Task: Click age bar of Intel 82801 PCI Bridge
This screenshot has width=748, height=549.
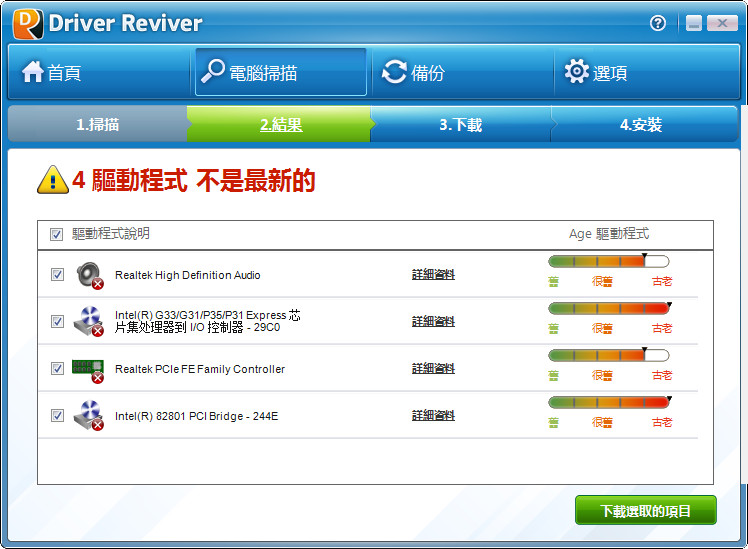Action: coord(609,402)
